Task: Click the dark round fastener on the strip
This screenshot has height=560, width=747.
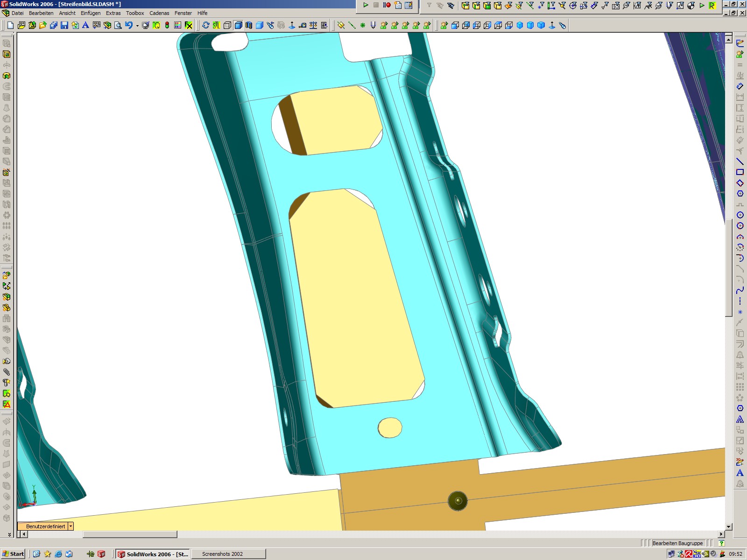Action: [x=458, y=501]
